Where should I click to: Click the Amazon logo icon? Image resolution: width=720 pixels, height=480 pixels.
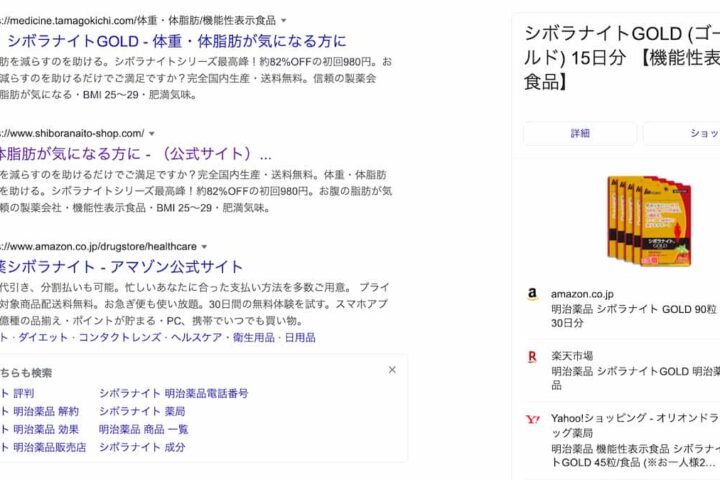[532, 294]
